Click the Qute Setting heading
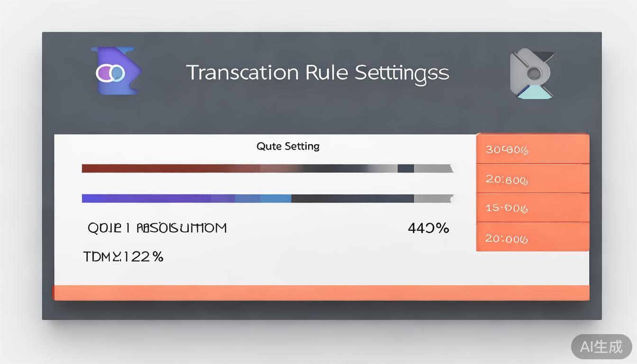Screen dimensions: 637x364 click(288, 146)
